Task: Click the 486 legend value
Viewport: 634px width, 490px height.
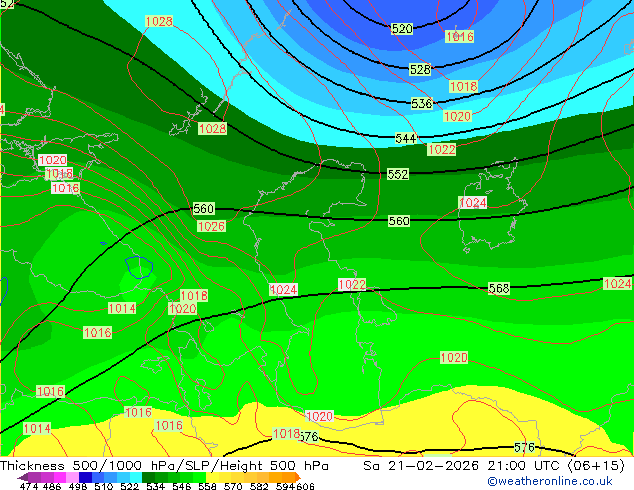Action: point(52,486)
